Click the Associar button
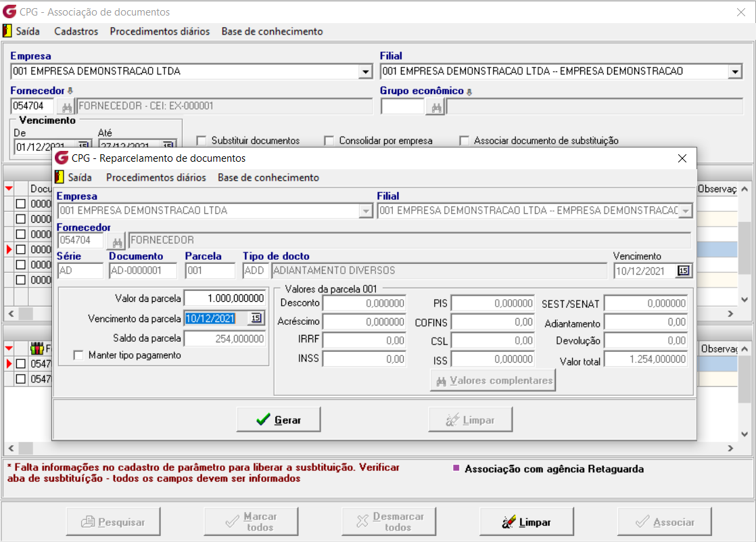Viewport: 756px width, 542px height. pyautogui.click(x=665, y=521)
